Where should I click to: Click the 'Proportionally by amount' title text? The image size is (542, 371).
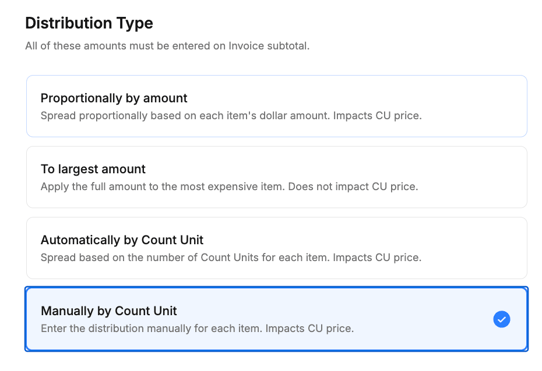coord(114,98)
